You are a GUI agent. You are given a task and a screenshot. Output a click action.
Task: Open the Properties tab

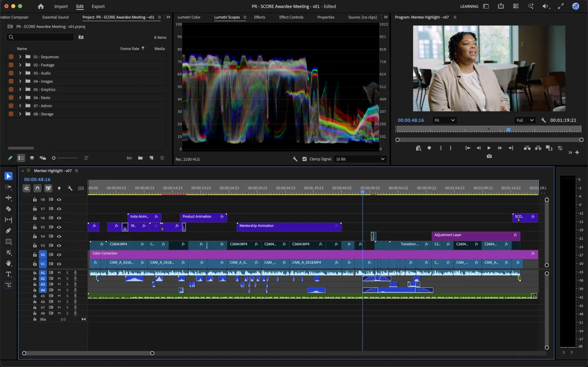[x=326, y=17]
